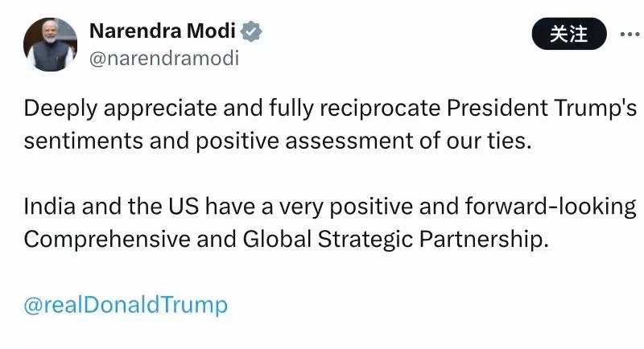
Task: Follow the @realDonaldTrump mention link
Action: pyautogui.click(x=126, y=306)
